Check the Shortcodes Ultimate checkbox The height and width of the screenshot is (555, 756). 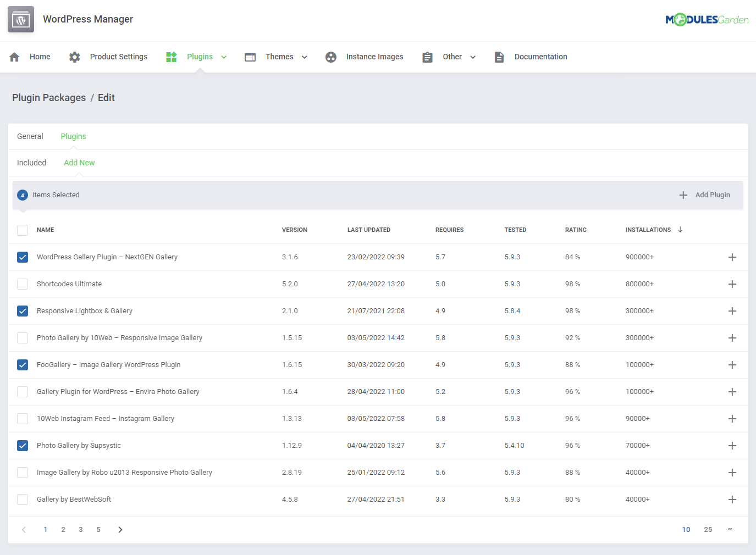pos(23,284)
